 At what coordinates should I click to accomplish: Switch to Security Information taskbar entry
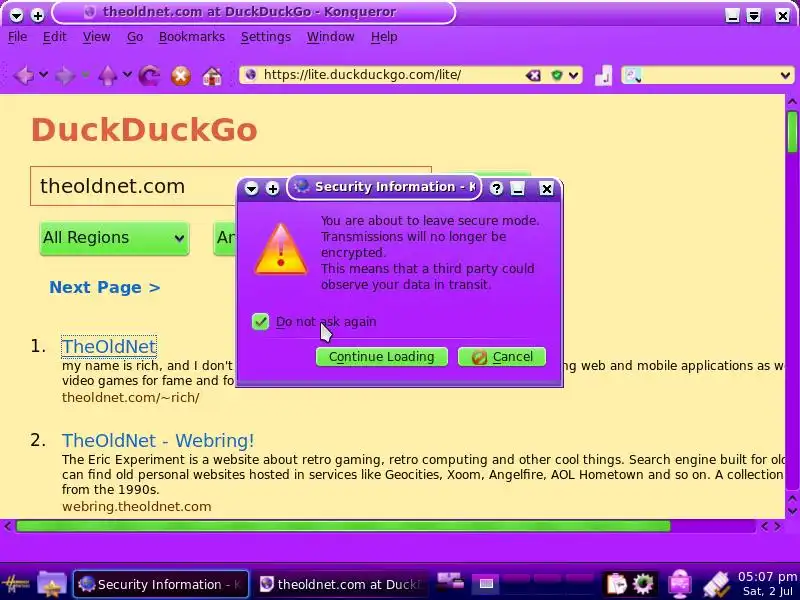pos(161,584)
